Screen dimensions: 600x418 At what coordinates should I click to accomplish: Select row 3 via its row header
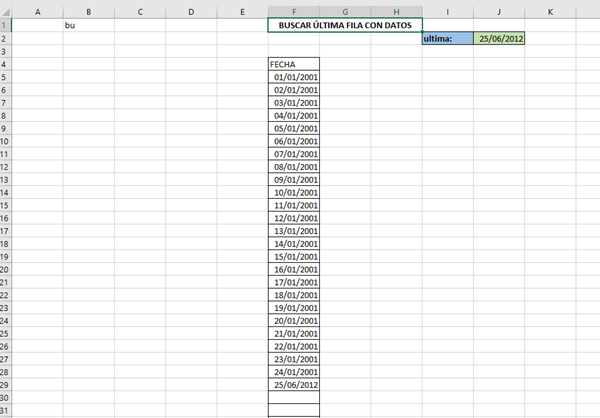click(x=6, y=51)
